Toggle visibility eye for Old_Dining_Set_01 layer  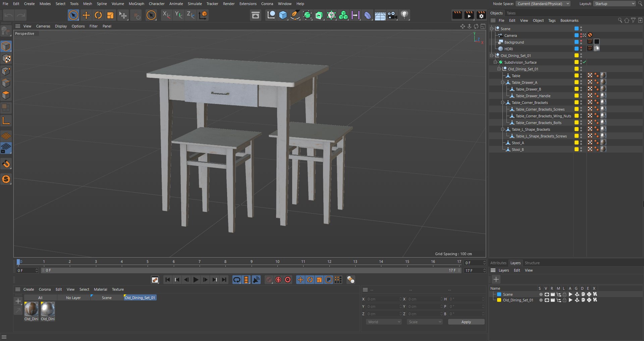click(x=547, y=300)
